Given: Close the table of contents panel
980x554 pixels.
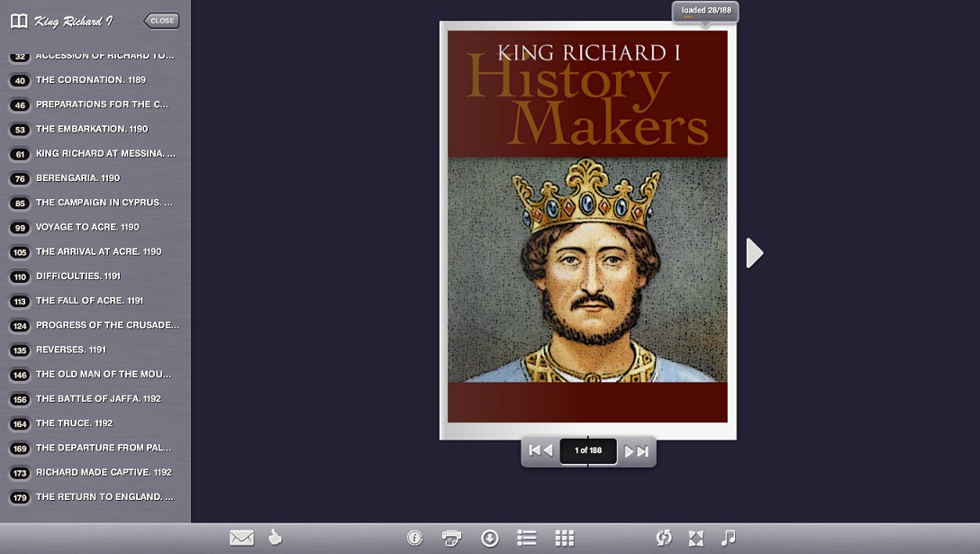Looking at the screenshot, I should click(x=162, y=21).
